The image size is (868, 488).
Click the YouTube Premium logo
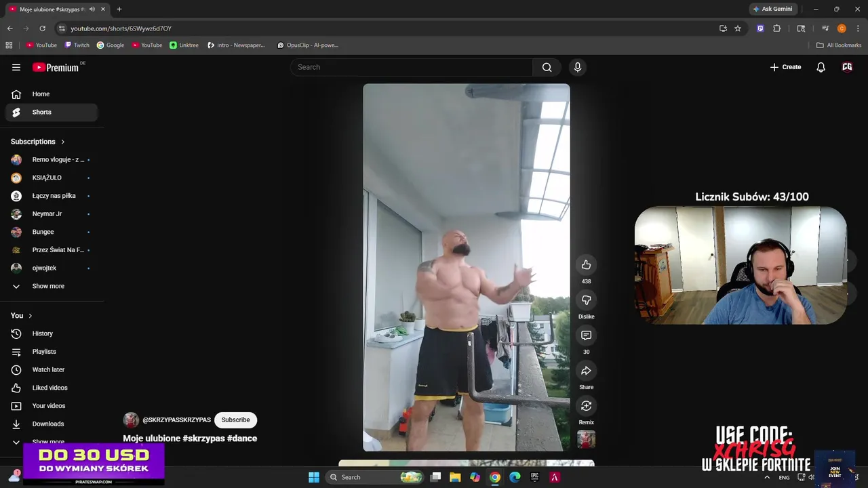click(57, 67)
